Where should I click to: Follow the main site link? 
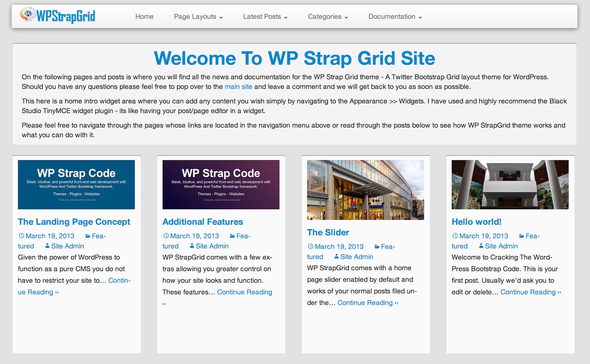click(239, 87)
